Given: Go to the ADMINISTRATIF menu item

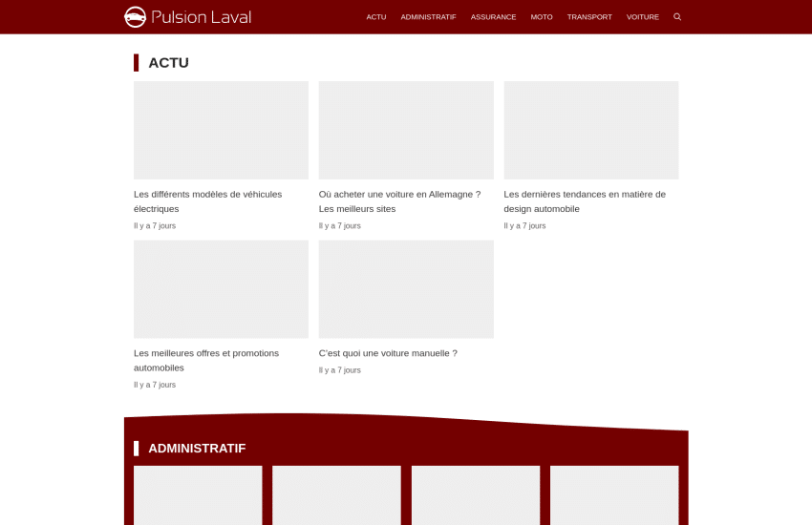Looking at the screenshot, I should [428, 17].
